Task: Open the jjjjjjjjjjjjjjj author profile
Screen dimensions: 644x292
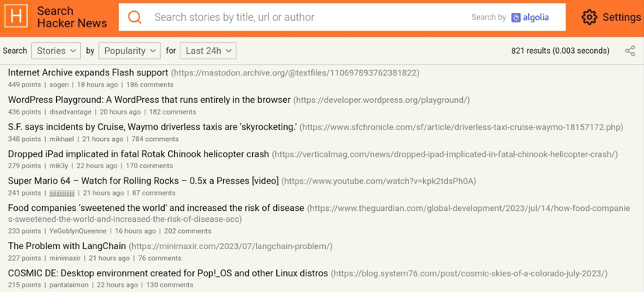Action: tap(62, 193)
